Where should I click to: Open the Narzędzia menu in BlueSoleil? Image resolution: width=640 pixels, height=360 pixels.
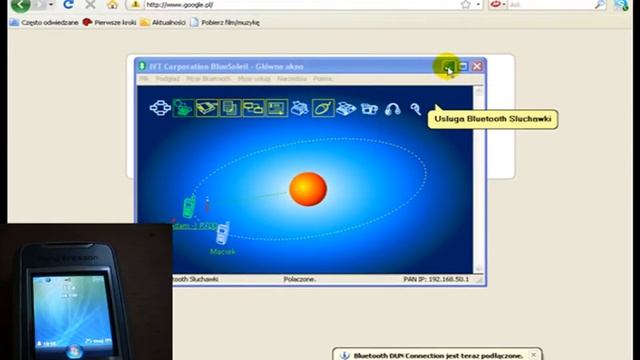[x=292, y=78]
